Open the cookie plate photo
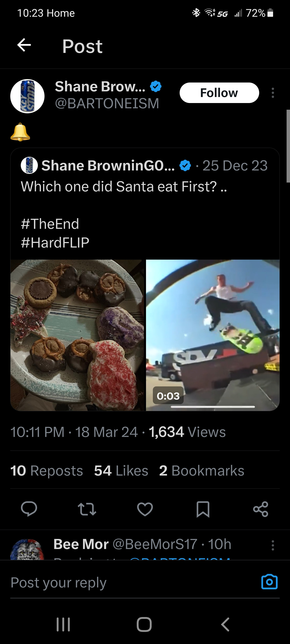The width and height of the screenshot is (290, 644). pos(78,335)
